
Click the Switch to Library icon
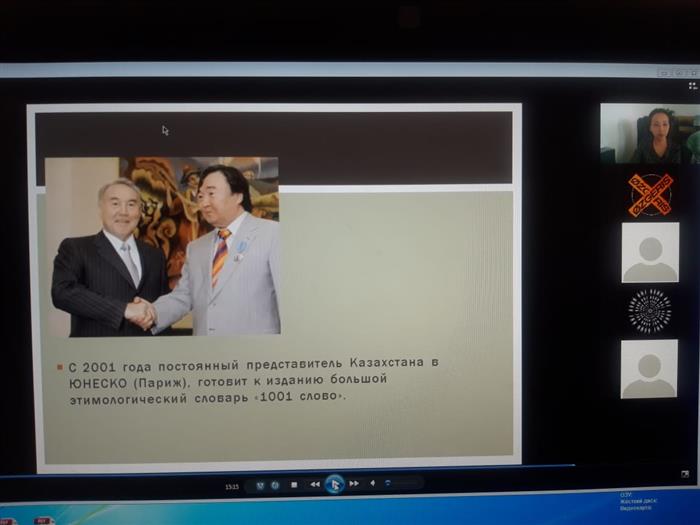point(692,86)
